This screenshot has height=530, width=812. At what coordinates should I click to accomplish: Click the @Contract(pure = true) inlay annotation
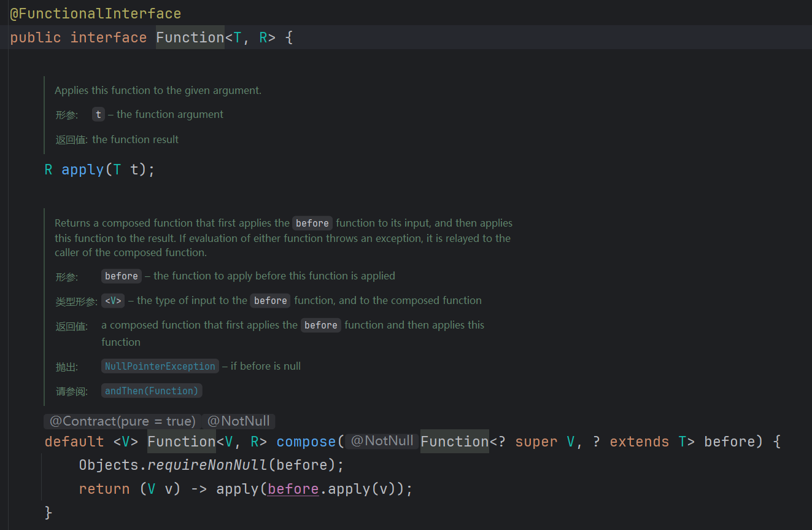122,421
